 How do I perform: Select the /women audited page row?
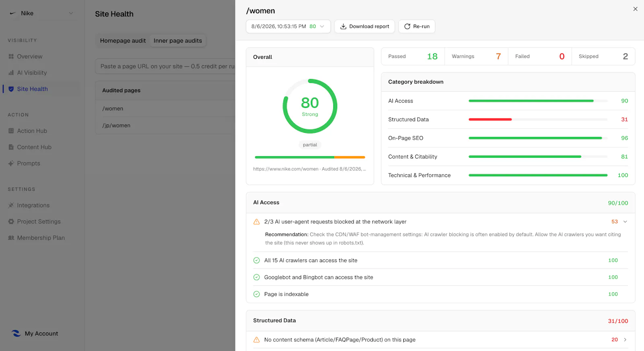[x=165, y=109]
